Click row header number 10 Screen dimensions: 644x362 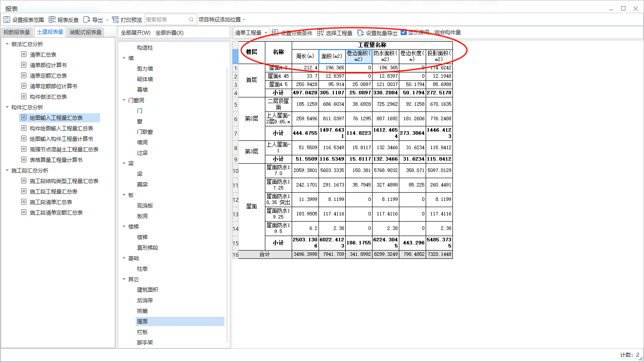(235, 171)
